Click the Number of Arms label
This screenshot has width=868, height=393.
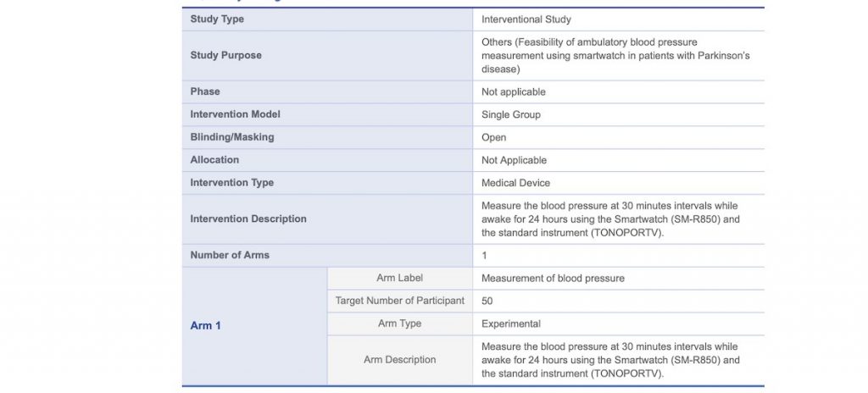click(230, 255)
